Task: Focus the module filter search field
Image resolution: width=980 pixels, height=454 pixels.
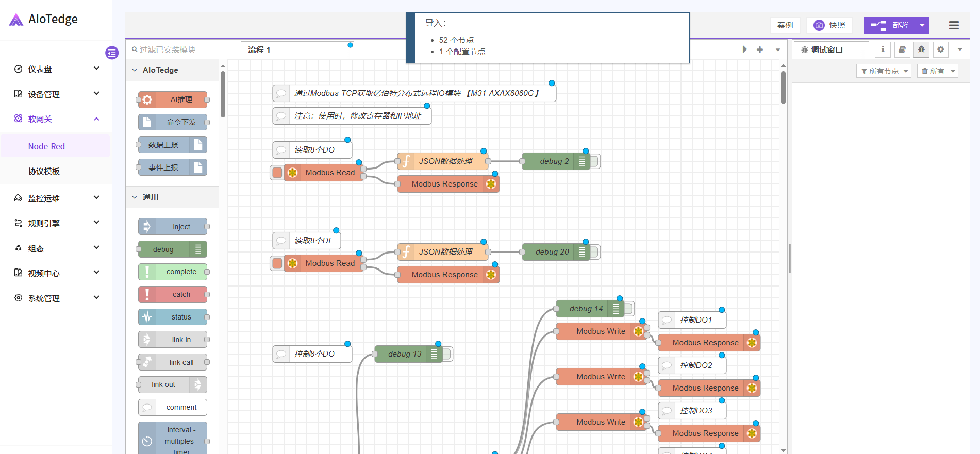Action: pyautogui.click(x=178, y=50)
